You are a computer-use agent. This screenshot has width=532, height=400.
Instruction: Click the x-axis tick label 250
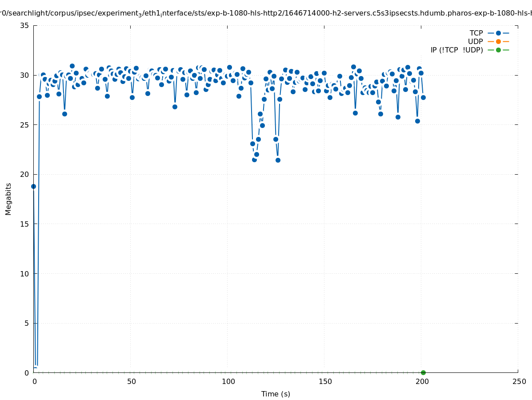point(518,382)
